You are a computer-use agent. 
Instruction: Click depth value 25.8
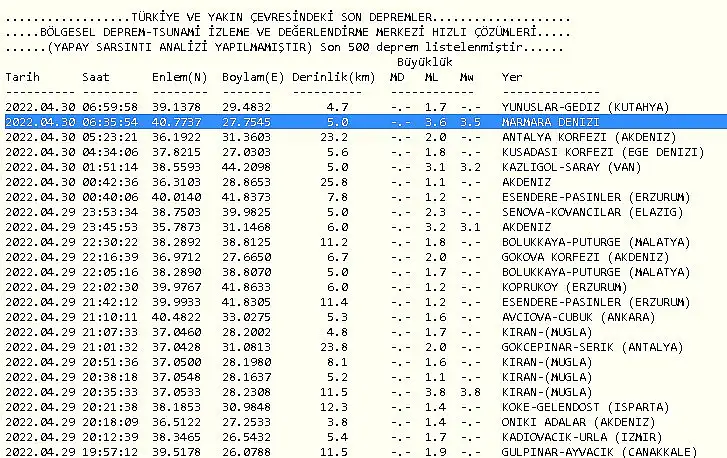(x=334, y=182)
